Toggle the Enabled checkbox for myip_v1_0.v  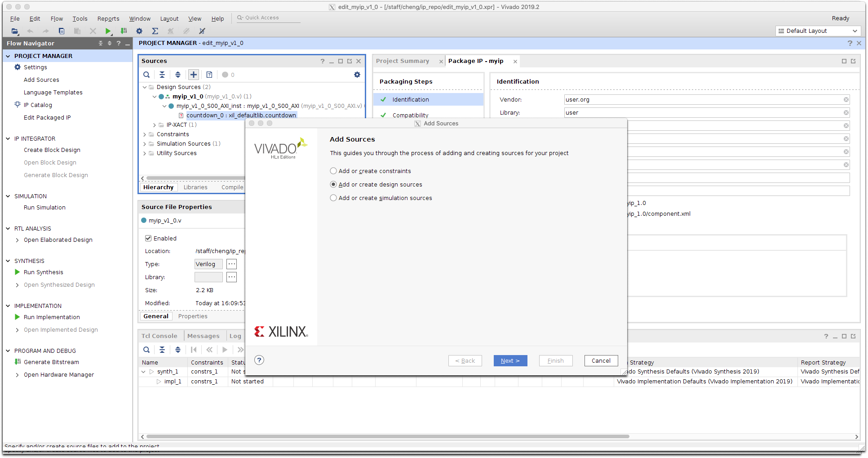tap(148, 238)
